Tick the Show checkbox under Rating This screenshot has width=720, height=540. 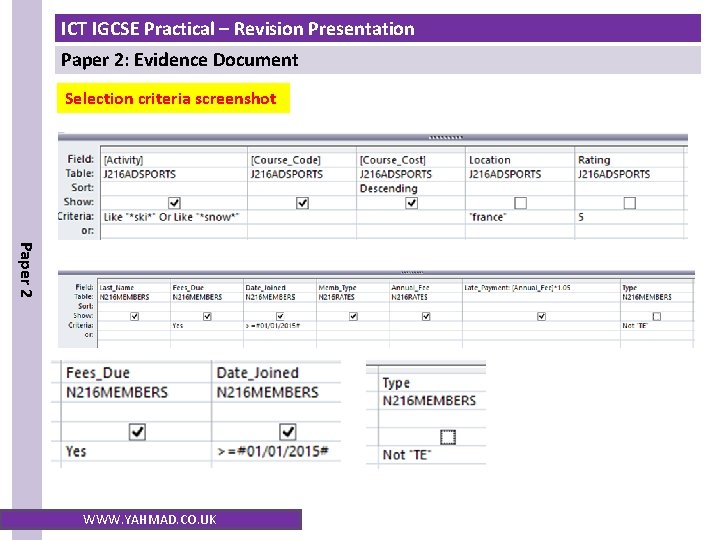pos(630,203)
